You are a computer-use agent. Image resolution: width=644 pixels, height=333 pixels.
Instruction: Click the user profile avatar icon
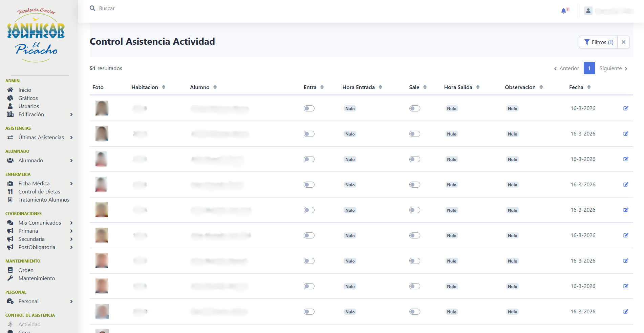(588, 11)
